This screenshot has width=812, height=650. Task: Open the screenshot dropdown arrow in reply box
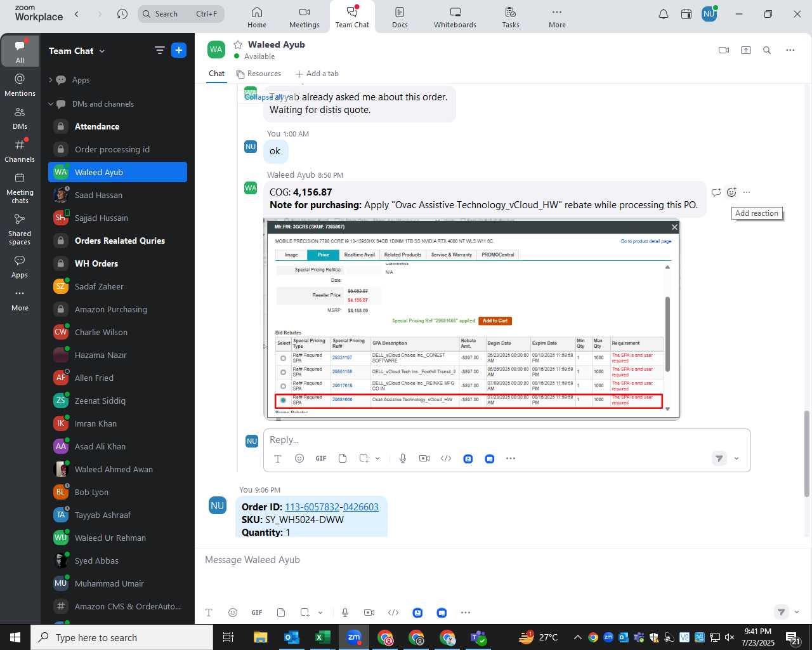point(377,458)
